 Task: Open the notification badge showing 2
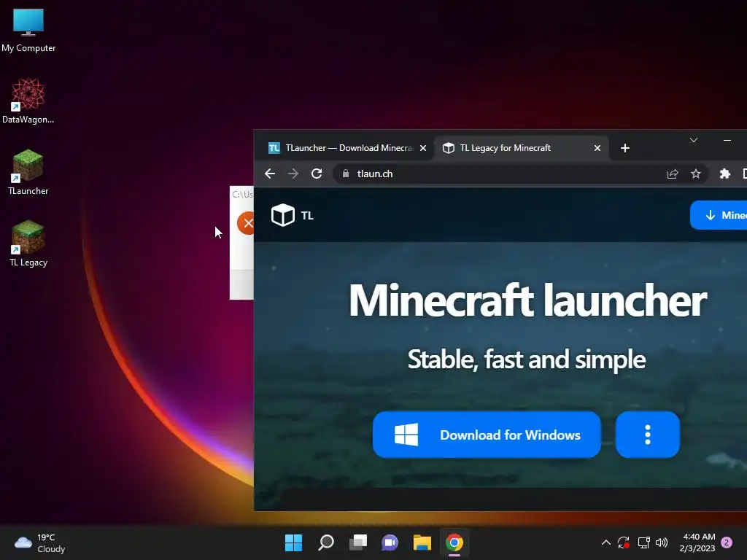[x=727, y=542]
